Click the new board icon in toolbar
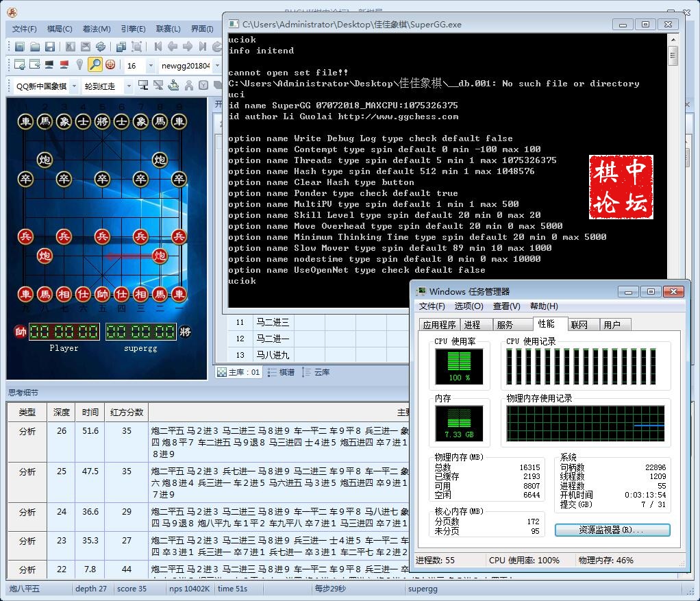 point(20,47)
